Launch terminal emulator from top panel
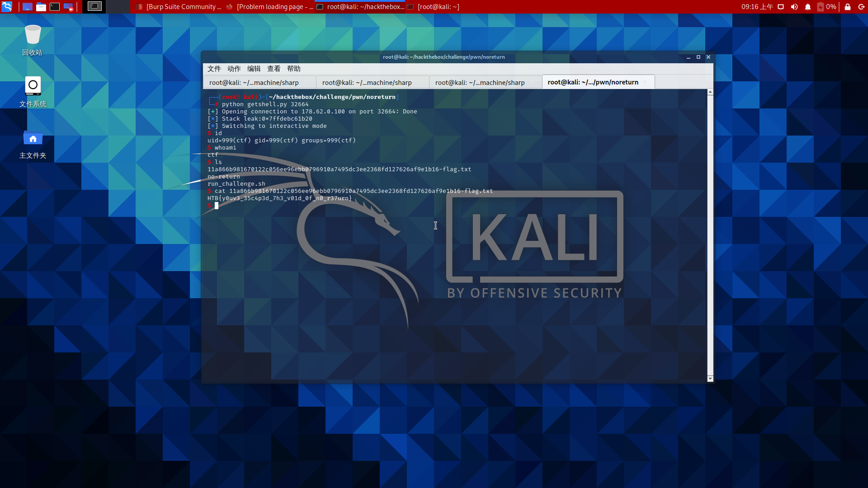Screen dimensions: 868x488 pos(55,7)
